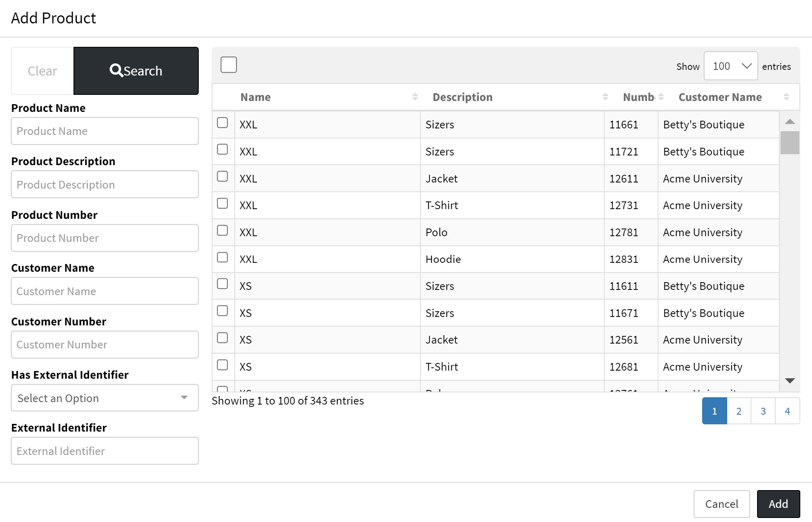
Task: Check the XXL Jacket 12611 row
Action: [223, 177]
